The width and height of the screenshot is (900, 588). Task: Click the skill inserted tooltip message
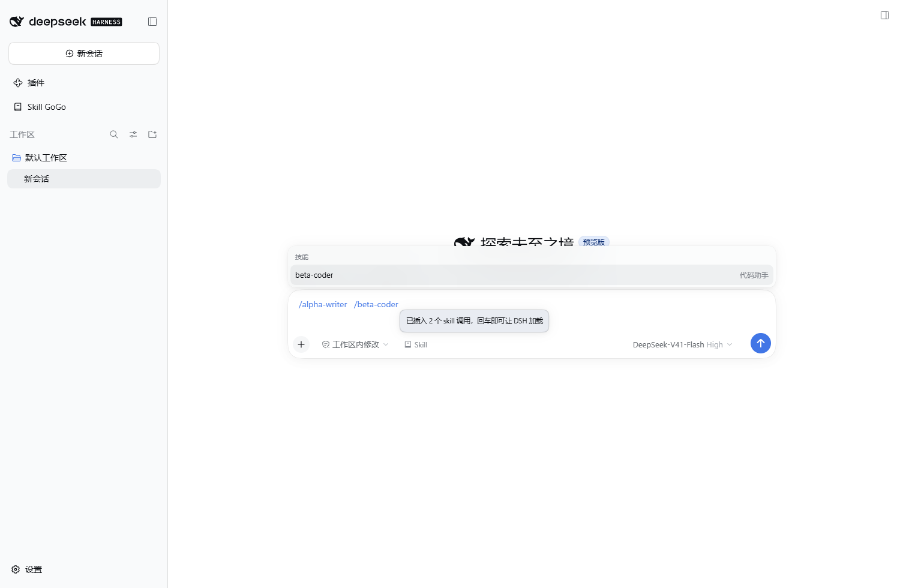click(474, 321)
